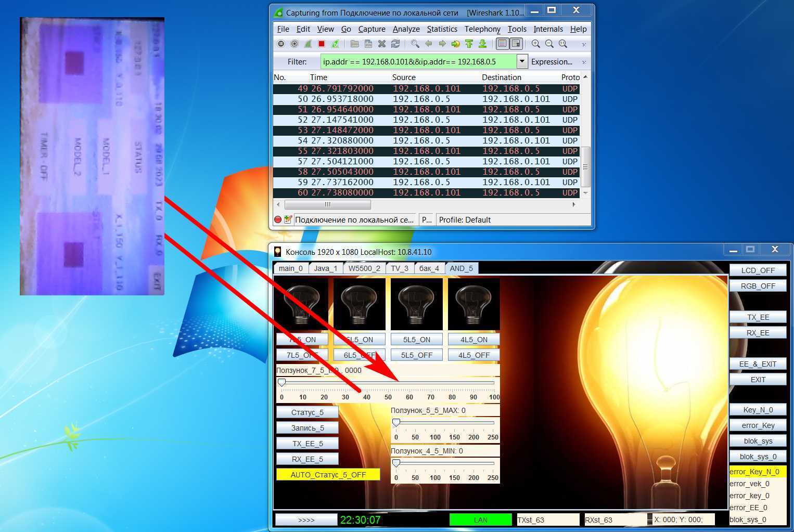
Task: Select packet number 55 row
Action: click(426, 151)
